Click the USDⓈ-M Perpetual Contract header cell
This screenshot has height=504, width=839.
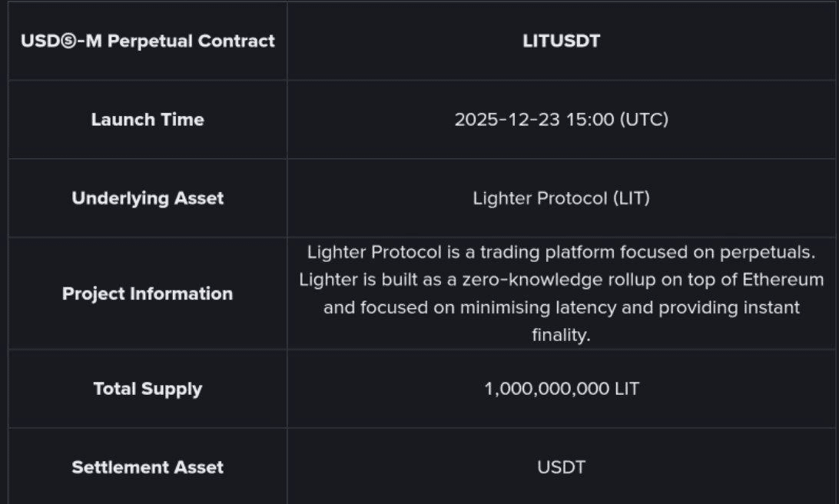(x=148, y=41)
